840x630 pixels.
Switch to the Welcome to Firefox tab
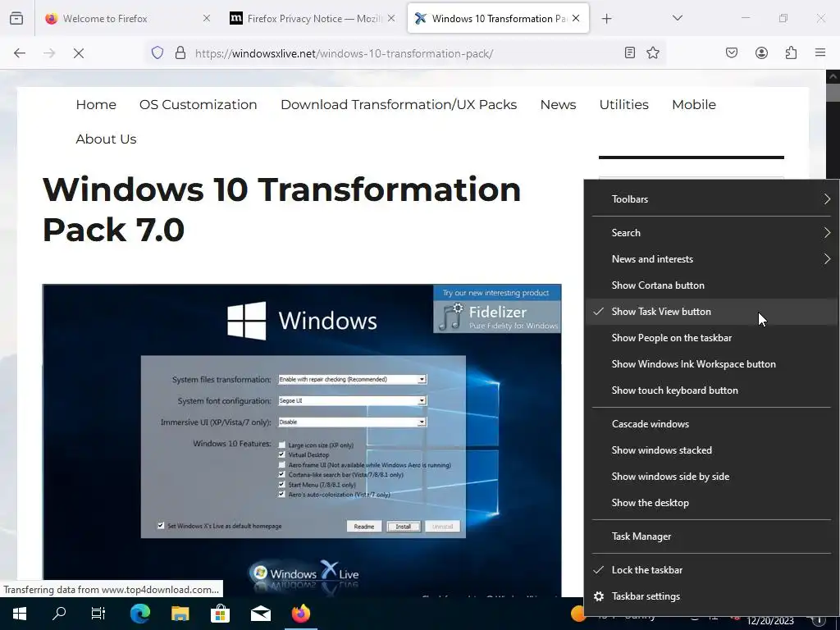click(x=127, y=18)
